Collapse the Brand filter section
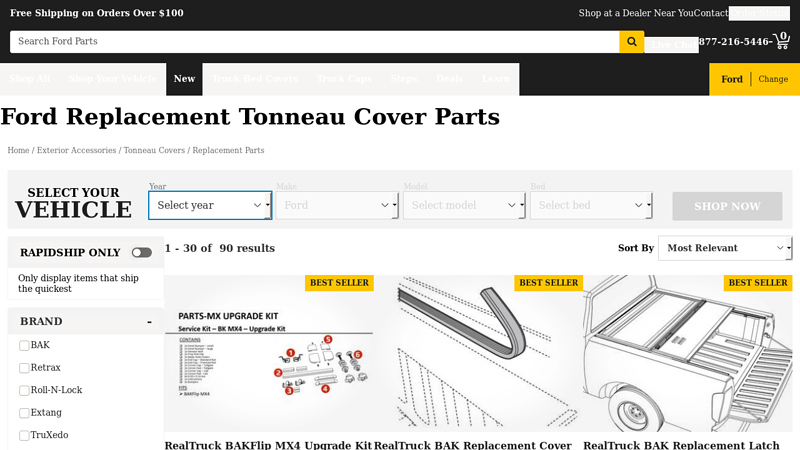 pyautogui.click(x=149, y=321)
